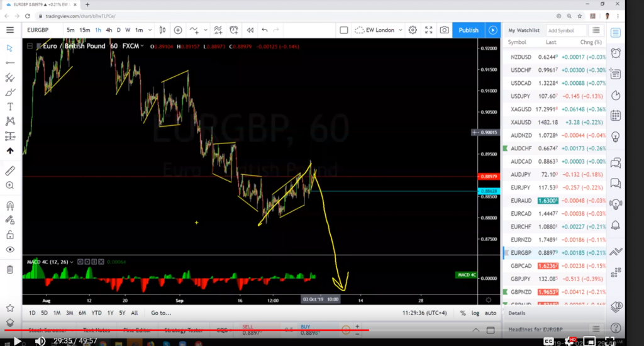The width and height of the screenshot is (644, 346).
Task: Open chart properties gear icon
Action: point(413,30)
